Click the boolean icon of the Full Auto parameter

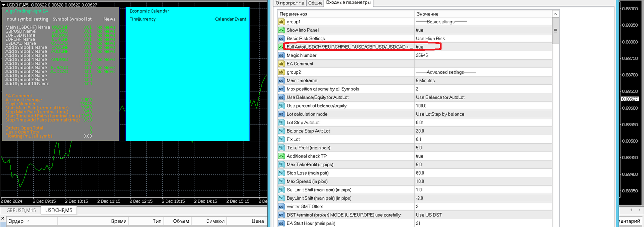(x=281, y=47)
